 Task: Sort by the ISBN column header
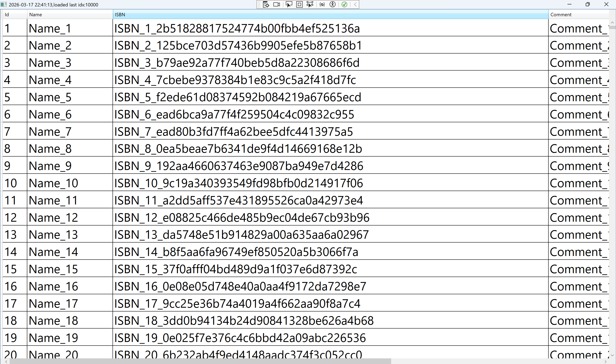pos(331,14)
